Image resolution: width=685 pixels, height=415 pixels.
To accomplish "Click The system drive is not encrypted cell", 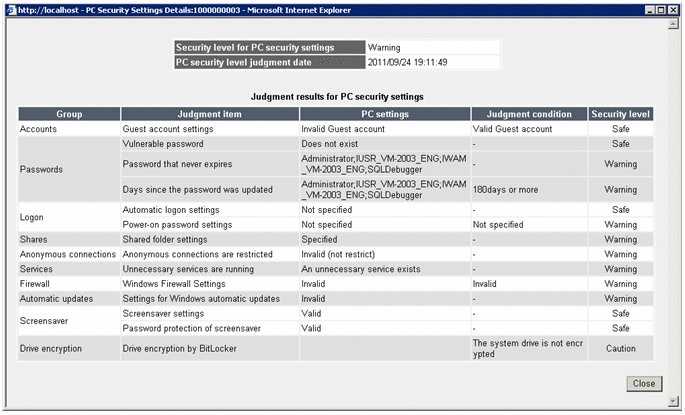I will click(529, 349).
